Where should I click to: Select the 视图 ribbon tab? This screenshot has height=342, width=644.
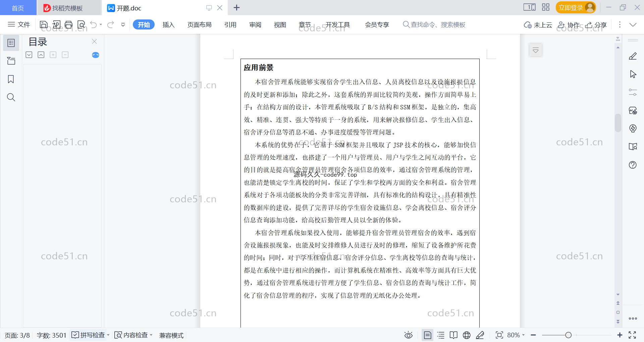[280, 24]
